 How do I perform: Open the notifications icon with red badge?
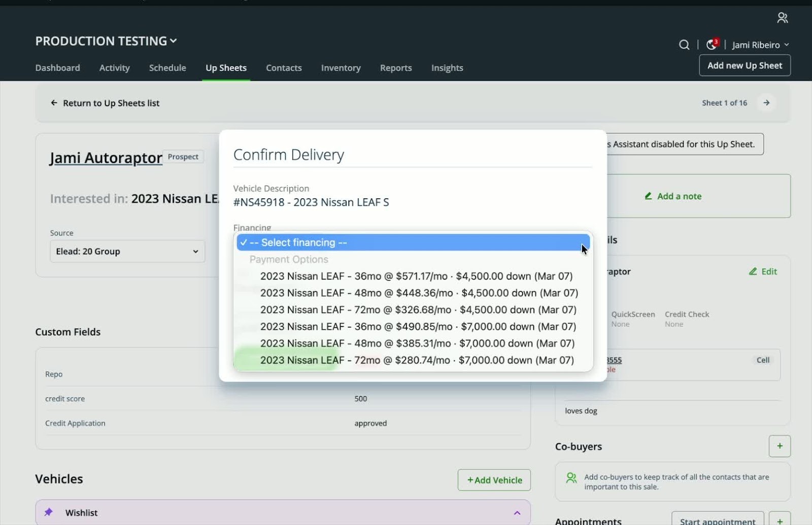point(712,45)
